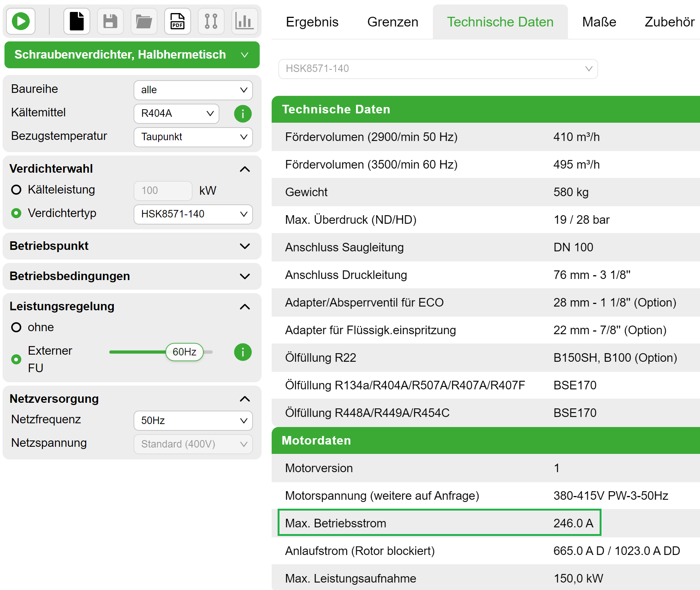Viewport: 700px width, 590px height.
Task: Run the calculation with the green play icon
Action: [x=21, y=21]
